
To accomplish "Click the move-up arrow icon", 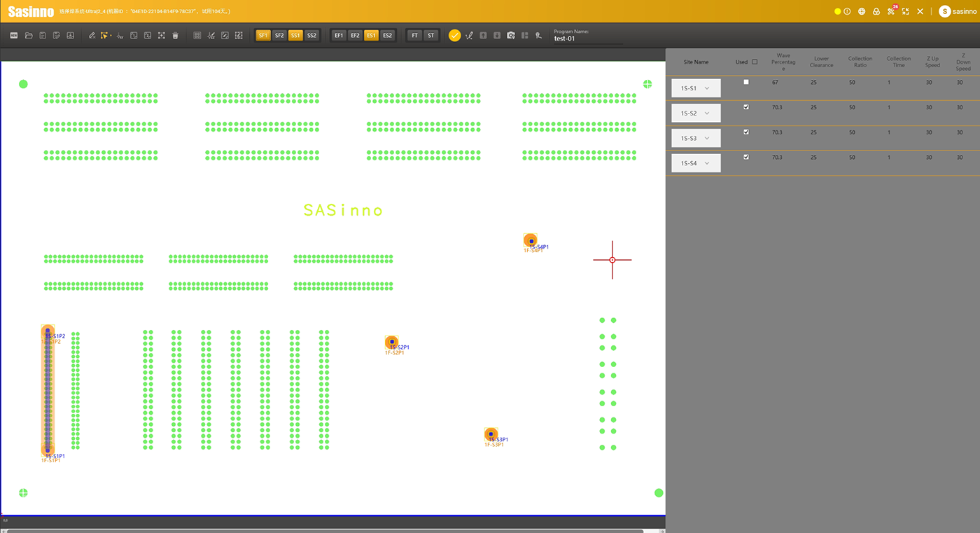I will click(x=483, y=35).
